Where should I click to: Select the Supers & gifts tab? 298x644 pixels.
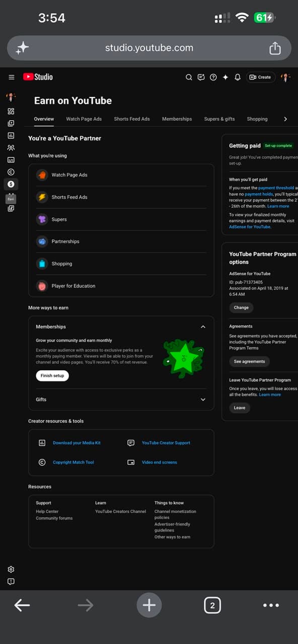coord(219,119)
